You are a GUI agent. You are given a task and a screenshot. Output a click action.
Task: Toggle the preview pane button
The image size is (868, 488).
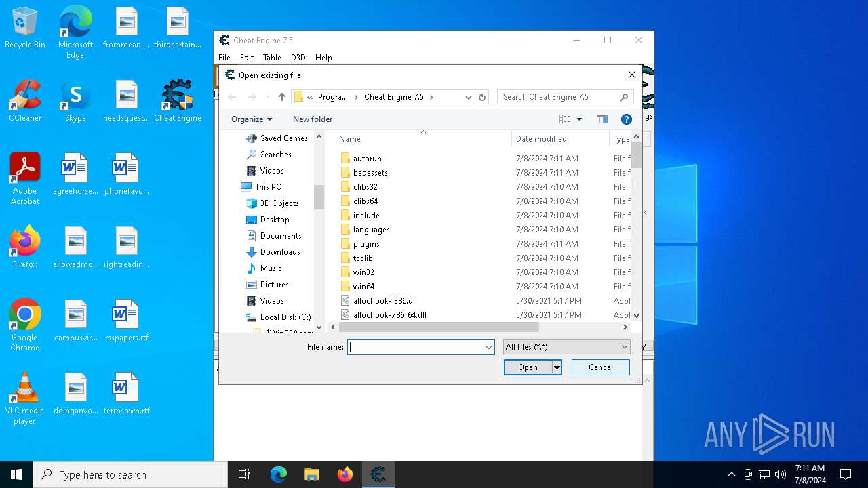coord(601,119)
